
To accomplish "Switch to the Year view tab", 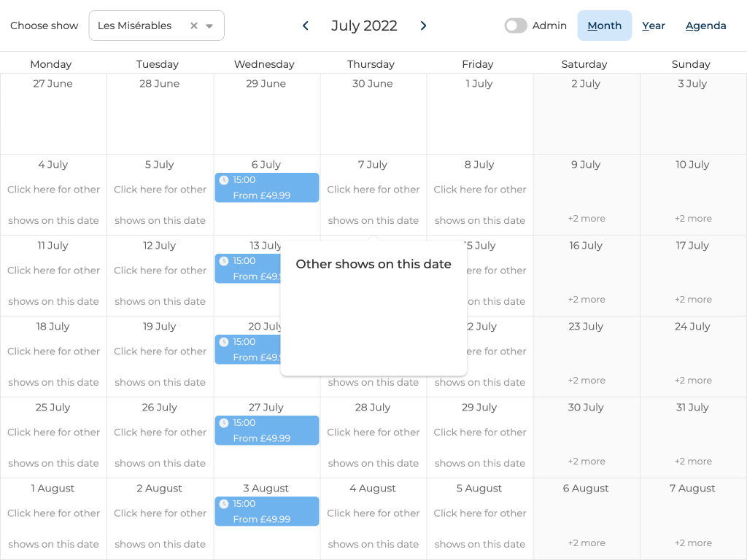I will point(653,26).
